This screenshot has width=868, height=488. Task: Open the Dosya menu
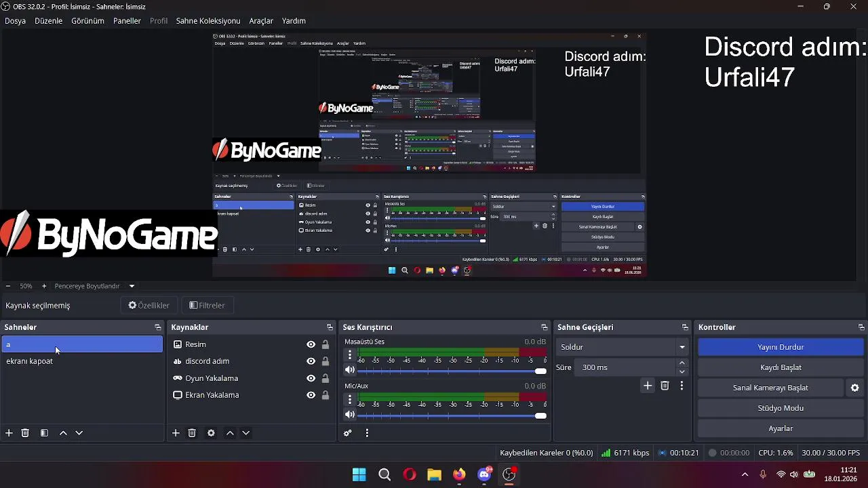click(x=15, y=21)
